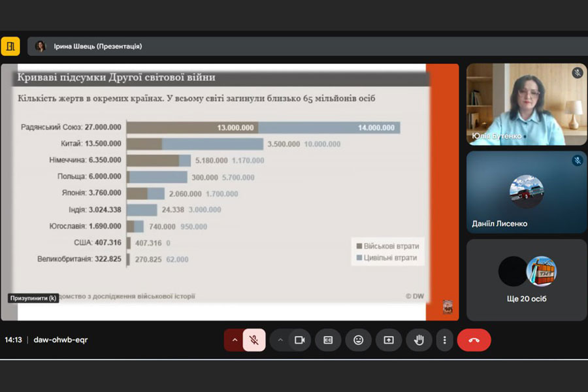The image size is (588, 392).
Task: Click the Індія: 3.024.338 row label
Action: pyautogui.click(x=95, y=210)
